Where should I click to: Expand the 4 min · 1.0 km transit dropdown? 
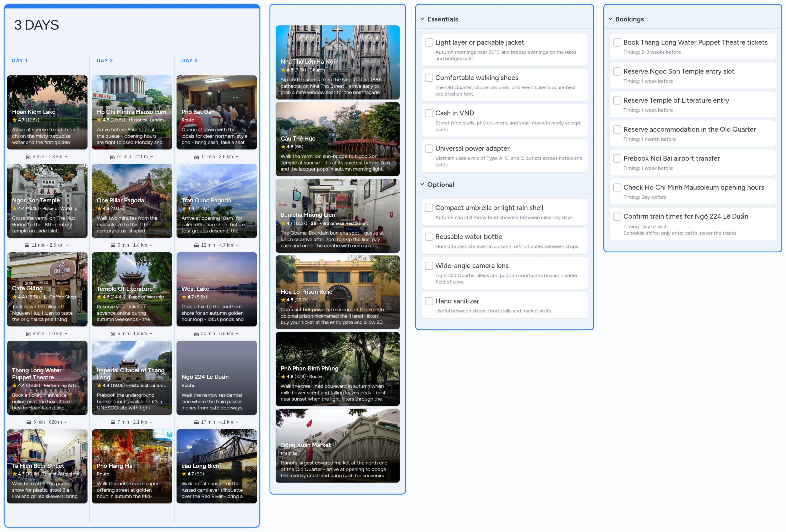click(x=66, y=334)
